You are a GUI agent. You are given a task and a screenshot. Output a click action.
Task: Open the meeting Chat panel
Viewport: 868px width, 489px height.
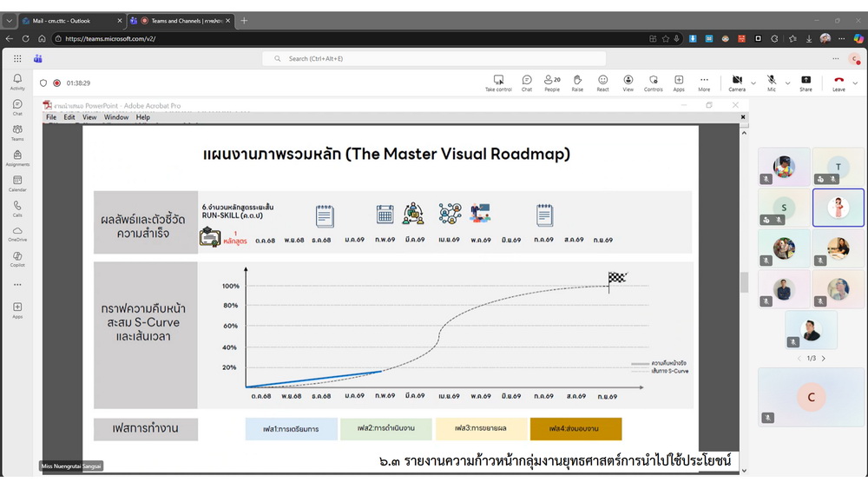point(527,83)
